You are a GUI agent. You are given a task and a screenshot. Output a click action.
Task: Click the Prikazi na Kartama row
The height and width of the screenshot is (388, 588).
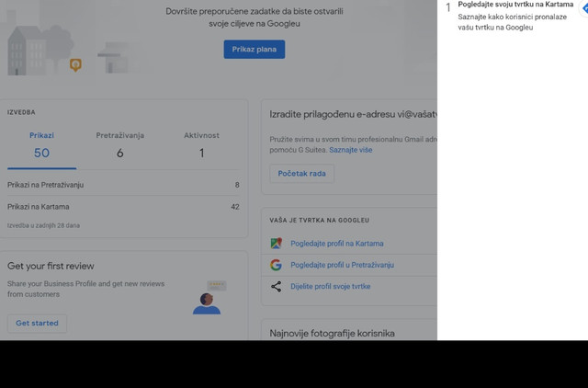(123, 206)
